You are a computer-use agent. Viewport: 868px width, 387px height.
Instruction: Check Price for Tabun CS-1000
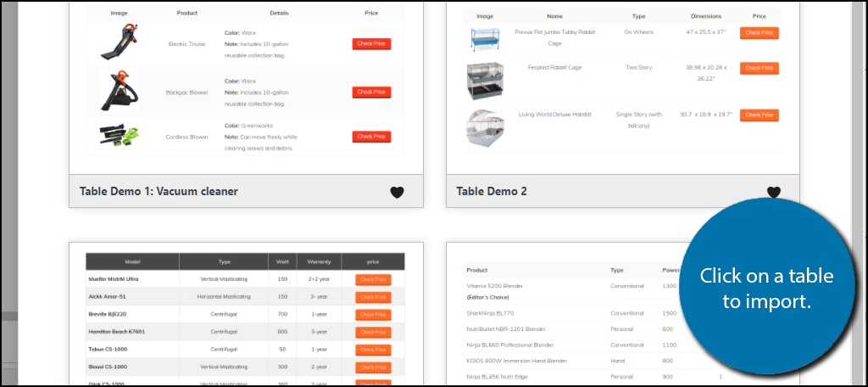pos(373,350)
